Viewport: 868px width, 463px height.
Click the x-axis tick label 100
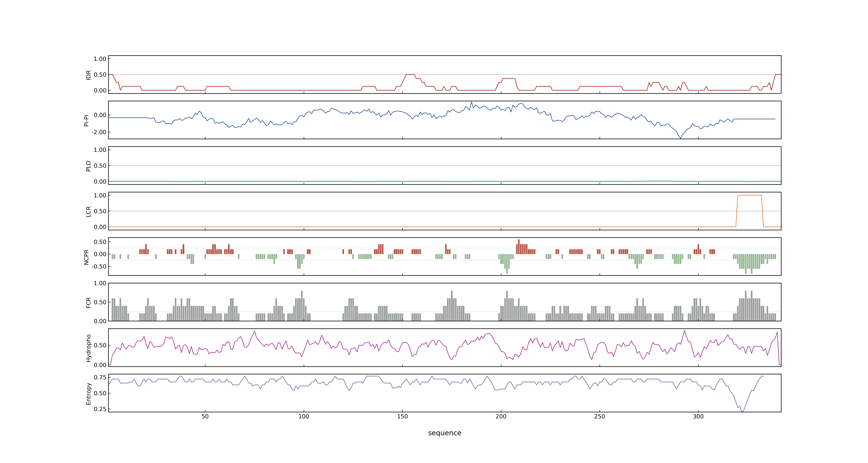click(304, 416)
